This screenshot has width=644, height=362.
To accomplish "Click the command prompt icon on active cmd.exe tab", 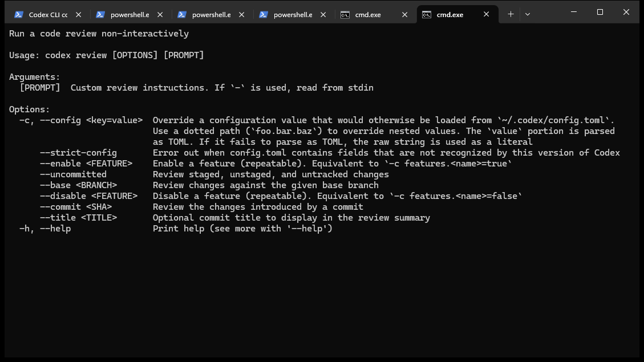I will (427, 15).
